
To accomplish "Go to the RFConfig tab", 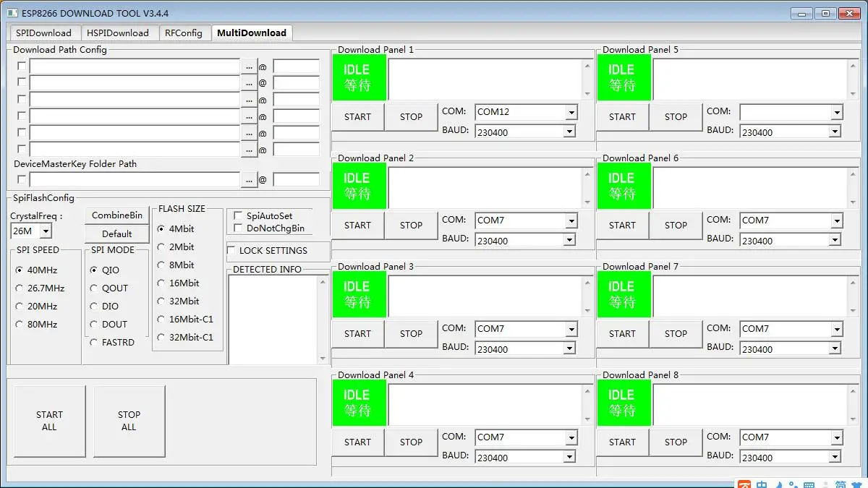I will tap(184, 33).
